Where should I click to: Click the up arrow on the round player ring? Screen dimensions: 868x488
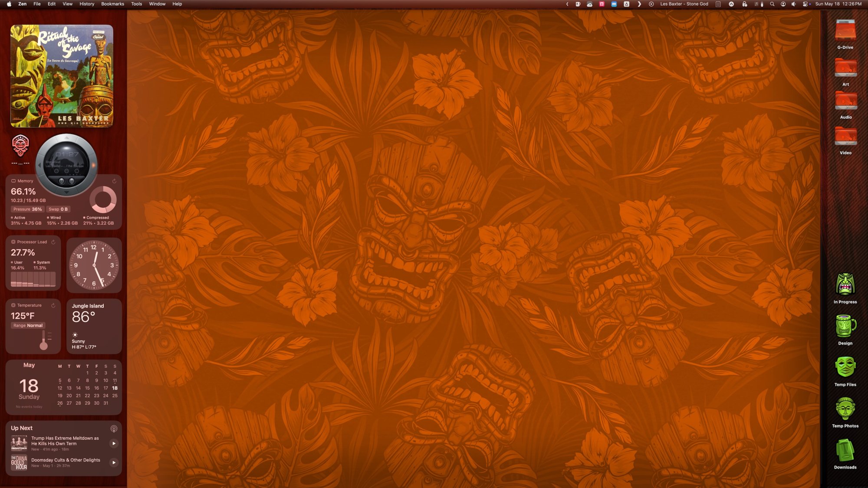(x=66, y=138)
